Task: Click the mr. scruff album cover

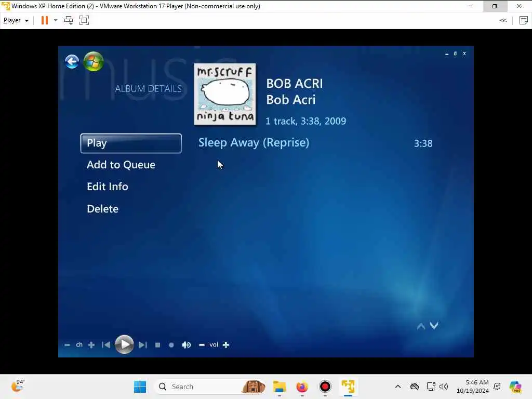Action: click(225, 94)
